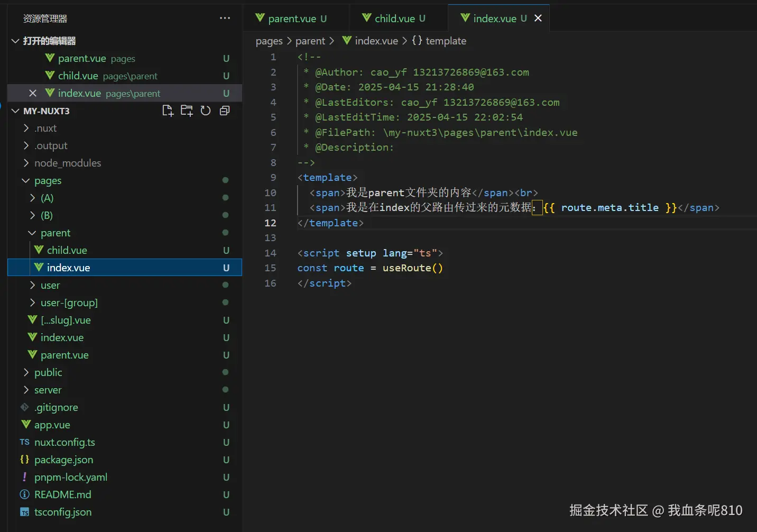Click route.meta.title in the template

(610, 207)
